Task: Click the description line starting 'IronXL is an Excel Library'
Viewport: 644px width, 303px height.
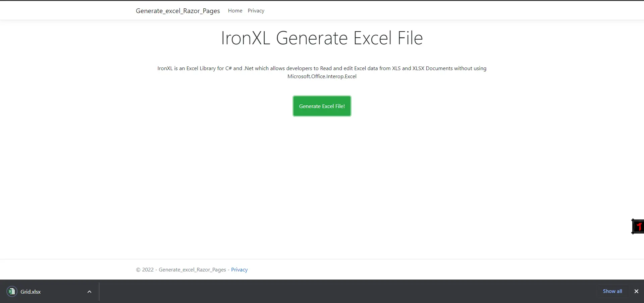Action: [322, 68]
